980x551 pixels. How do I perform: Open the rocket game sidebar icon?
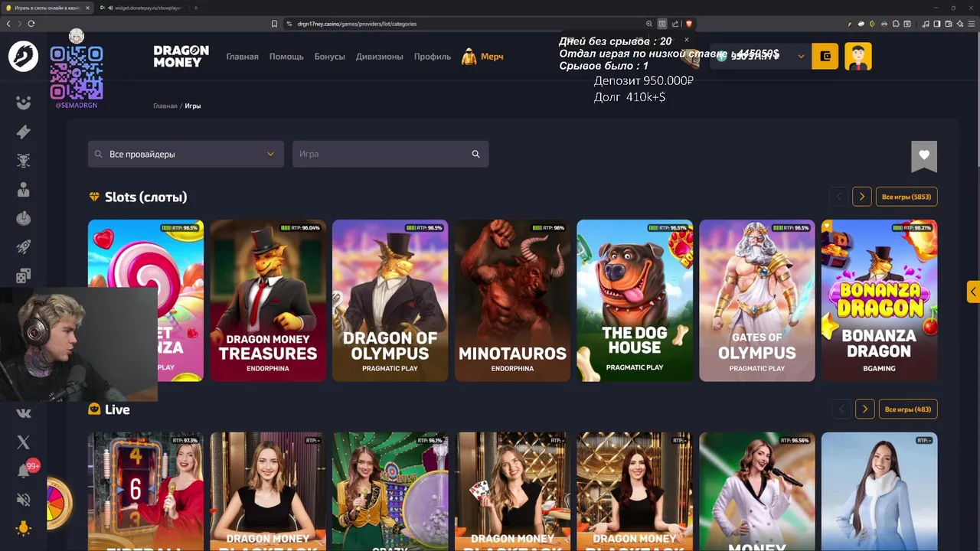point(24,247)
